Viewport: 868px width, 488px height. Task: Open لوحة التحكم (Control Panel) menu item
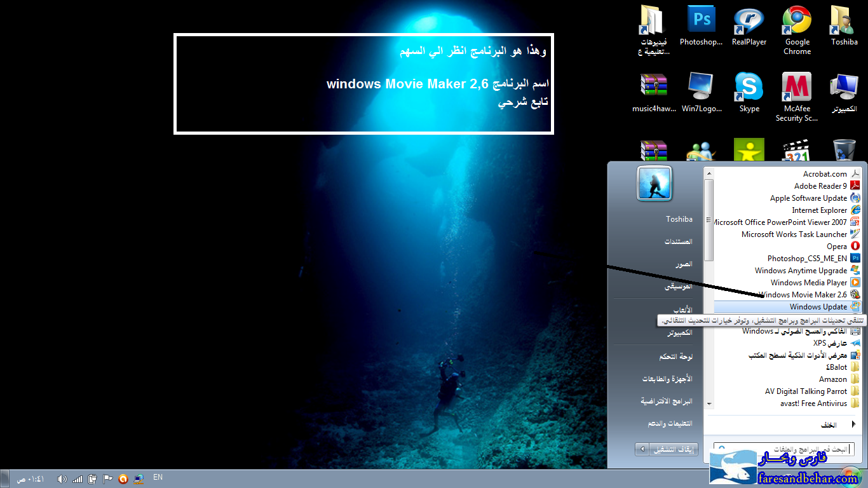[675, 356]
